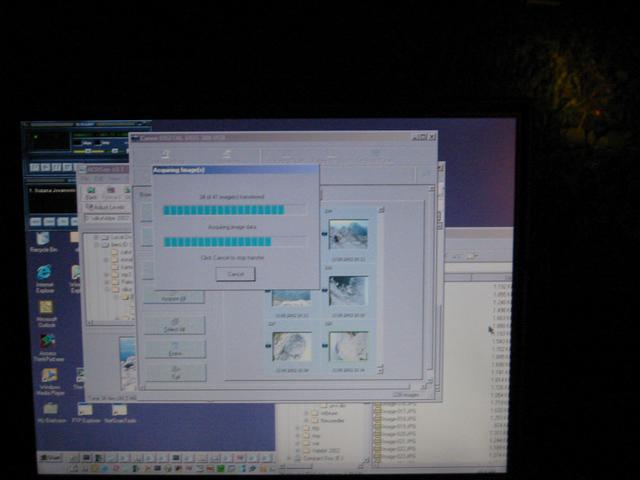Open the Ahead ThinkFutures desktop icon

(x=47, y=342)
